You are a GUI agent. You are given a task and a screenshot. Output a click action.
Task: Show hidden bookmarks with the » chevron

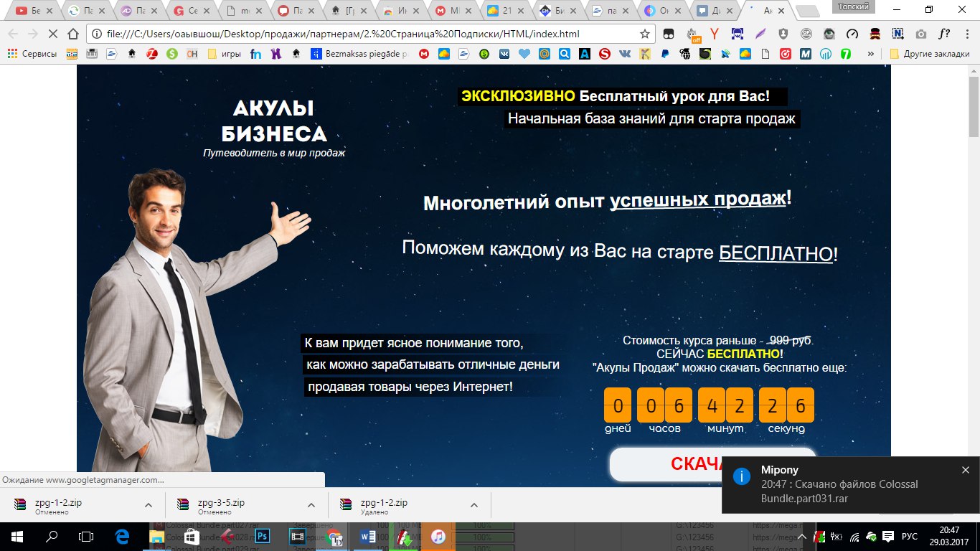[871, 54]
